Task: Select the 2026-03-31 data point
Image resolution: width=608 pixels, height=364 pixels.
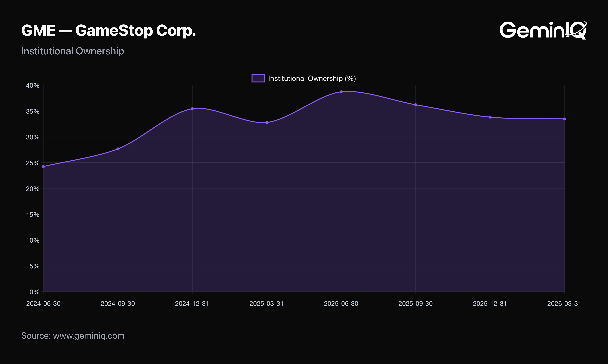Action: click(565, 119)
